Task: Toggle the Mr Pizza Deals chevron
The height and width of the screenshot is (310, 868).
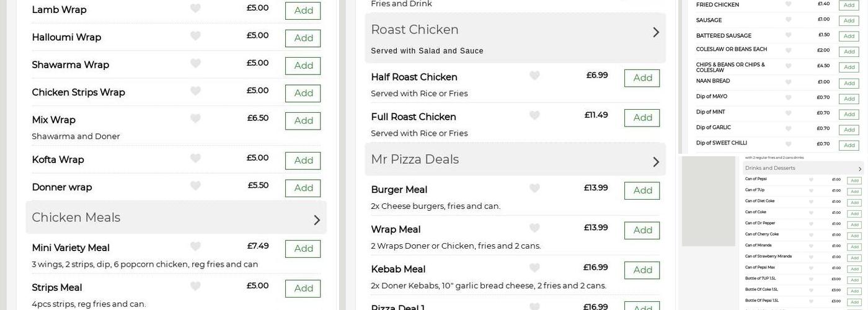Action: click(x=656, y=161)
